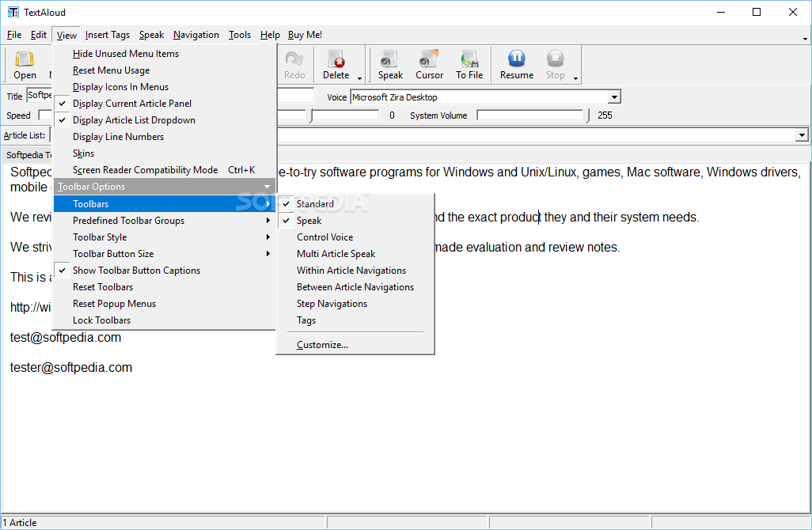
Task: Click the Open toolbar icon
Action: [25, 65]
